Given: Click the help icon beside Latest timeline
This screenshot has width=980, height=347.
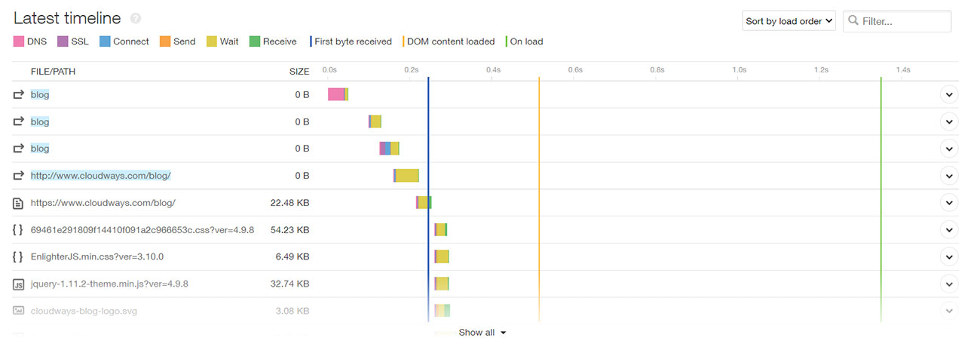Looking at the screenshot, I should [x=135, y=19].
